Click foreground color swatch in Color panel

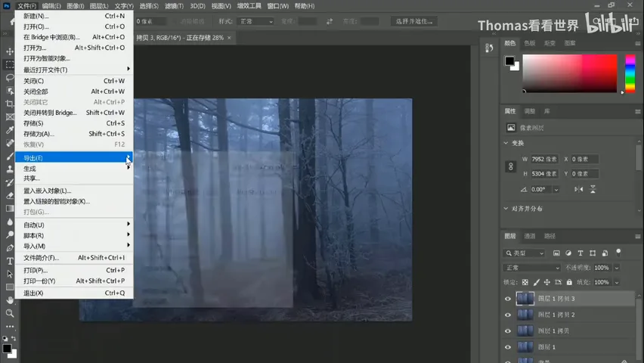(x=509, y=60)
